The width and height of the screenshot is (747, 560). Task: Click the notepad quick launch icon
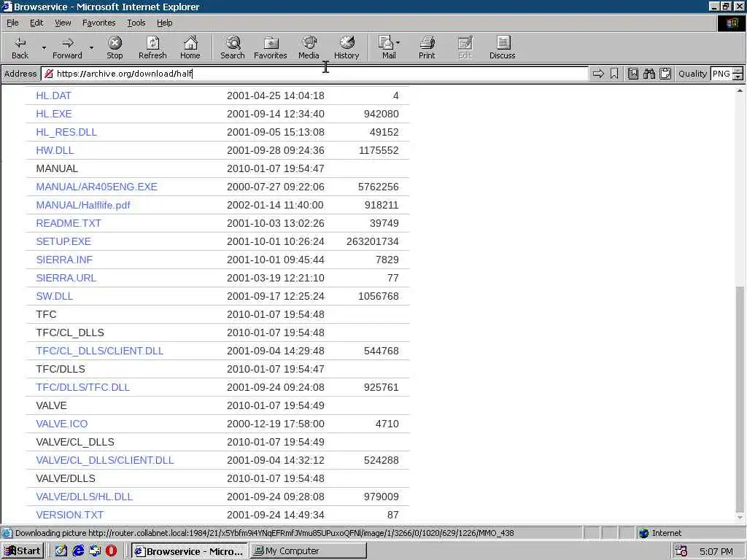pos(61,551)
